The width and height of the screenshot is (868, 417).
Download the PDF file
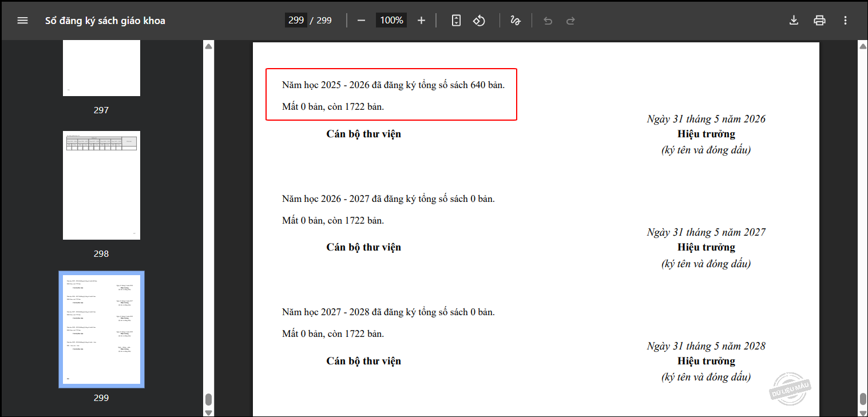pyautogui.click(x=794, y=21)
